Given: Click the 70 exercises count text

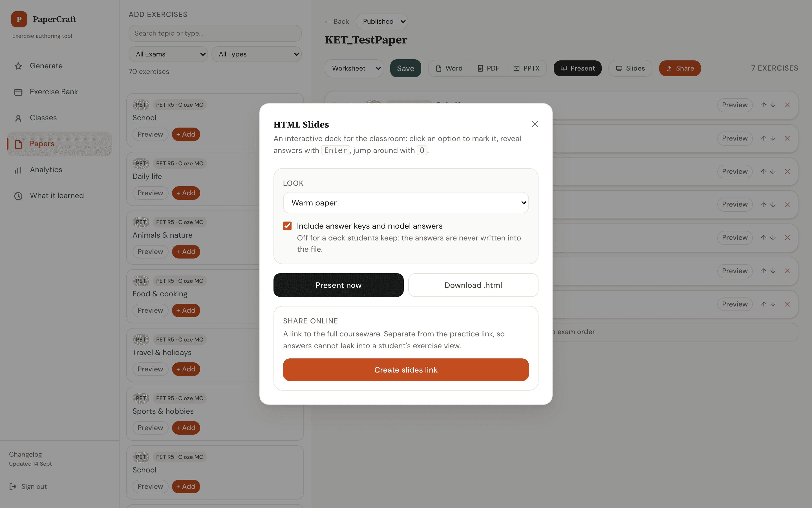Looking at the screenshot, I should coord(149,72).
